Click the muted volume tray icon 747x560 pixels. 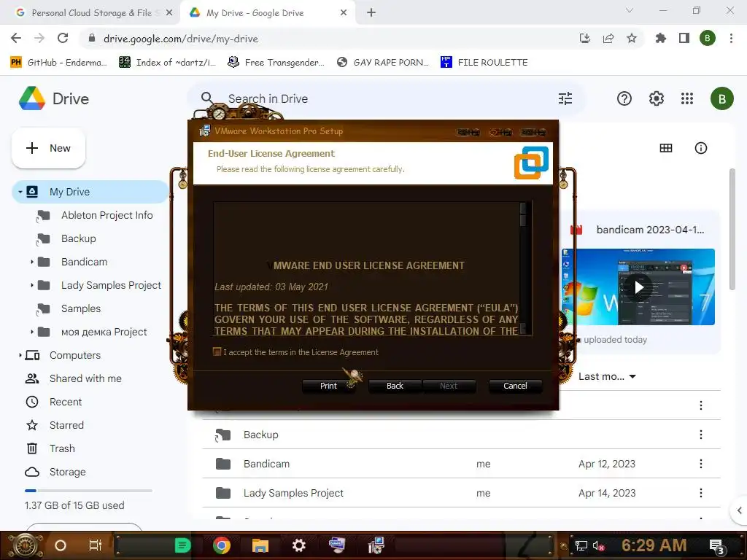(x=598, y=545)
